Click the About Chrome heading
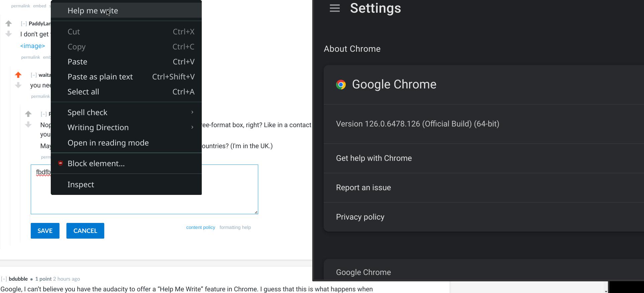This screenshot has width=644, height=293. tap(352, 49)
